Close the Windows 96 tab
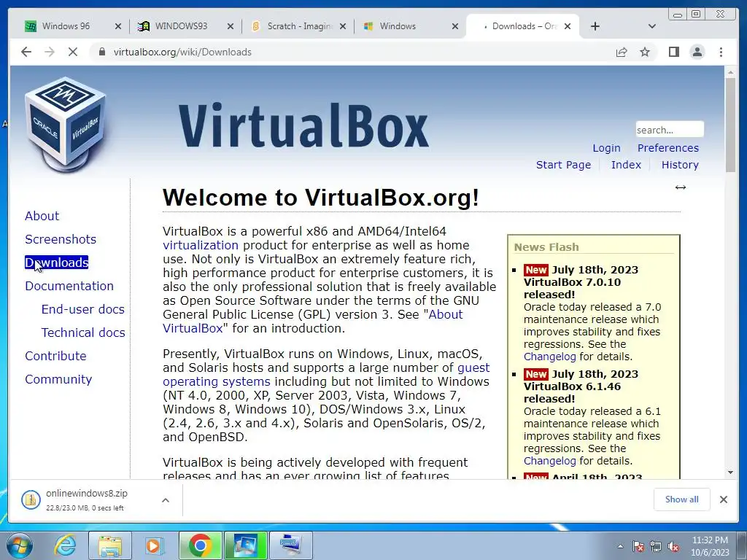 (x=118, y=26)
